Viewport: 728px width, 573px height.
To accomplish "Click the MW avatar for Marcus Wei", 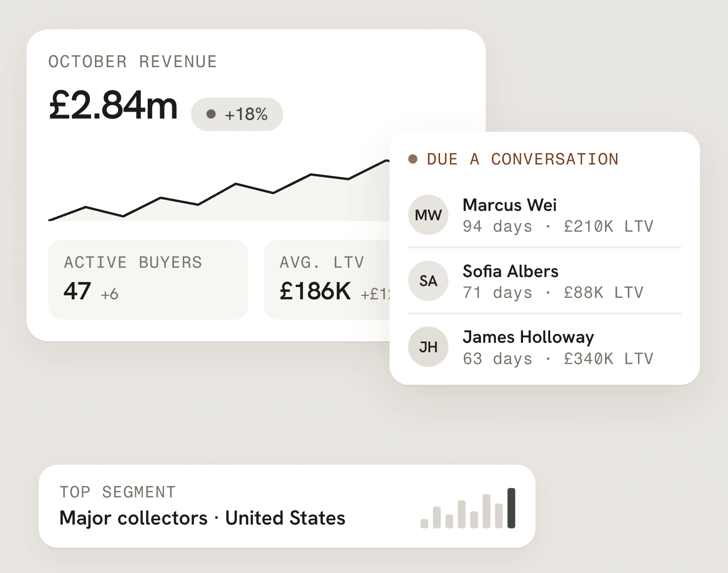I will (x=428, y=215).
